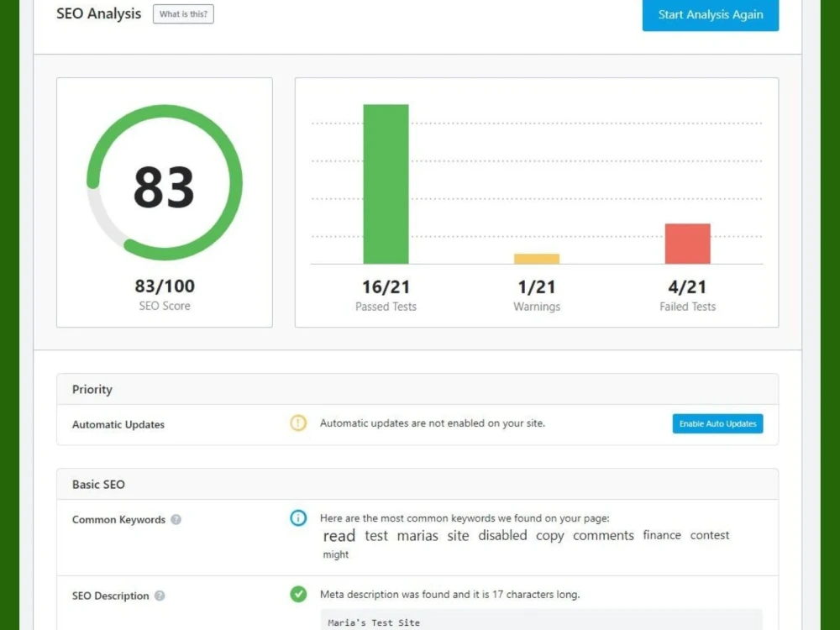840x630 pixels.
Task: Click the yellow warning icon for Automatic Updates
Action: coord(298,423)
